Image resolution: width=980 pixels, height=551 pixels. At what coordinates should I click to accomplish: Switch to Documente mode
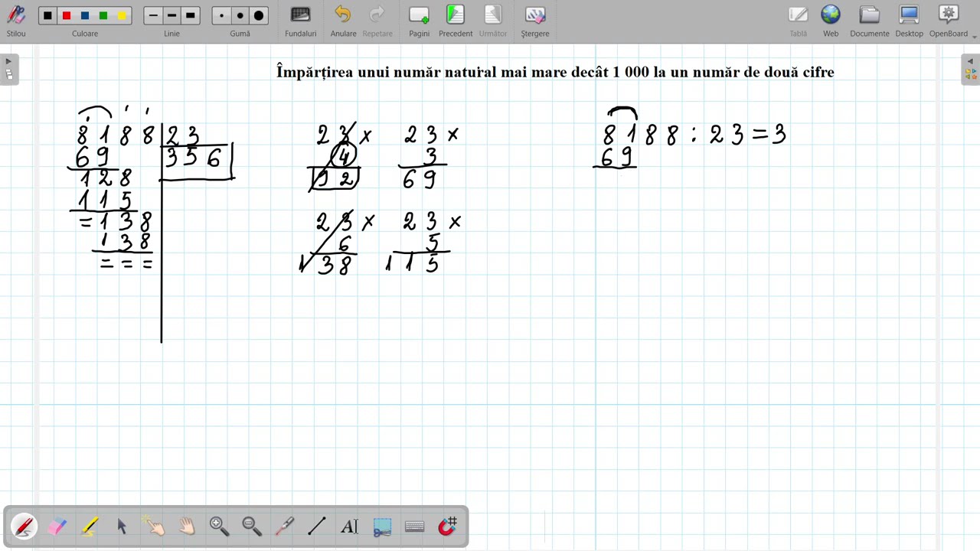coord(870,21)
